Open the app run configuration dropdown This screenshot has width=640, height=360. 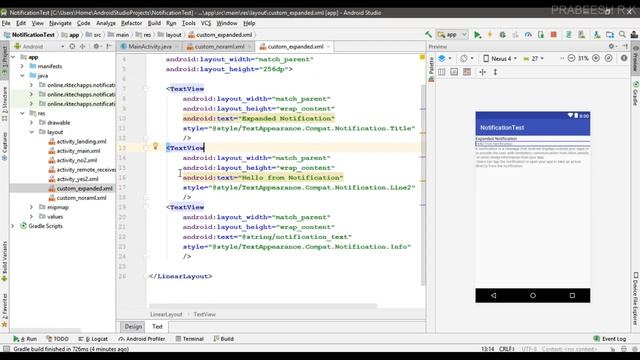coord(452,35)
